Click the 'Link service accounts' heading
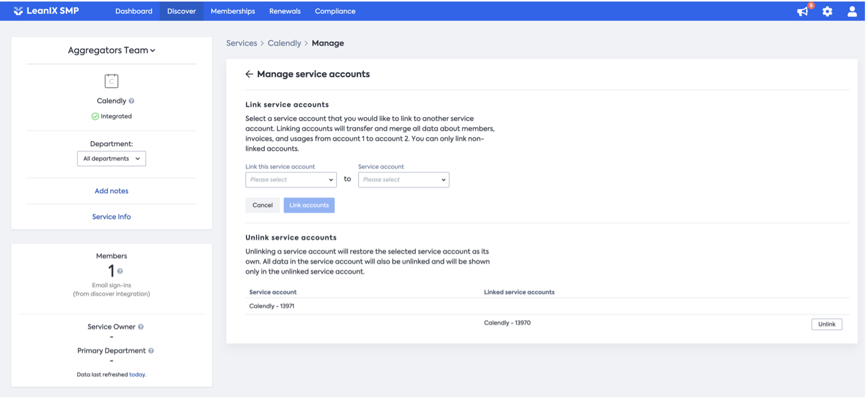The width and height of the screenshot is (868, 400). (287, 105)
